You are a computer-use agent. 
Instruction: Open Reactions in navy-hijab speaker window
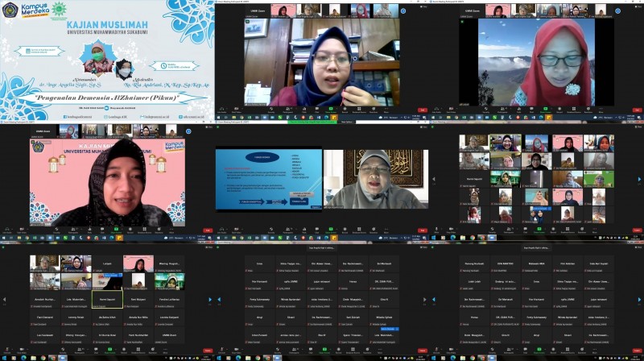tap(374, 110)
